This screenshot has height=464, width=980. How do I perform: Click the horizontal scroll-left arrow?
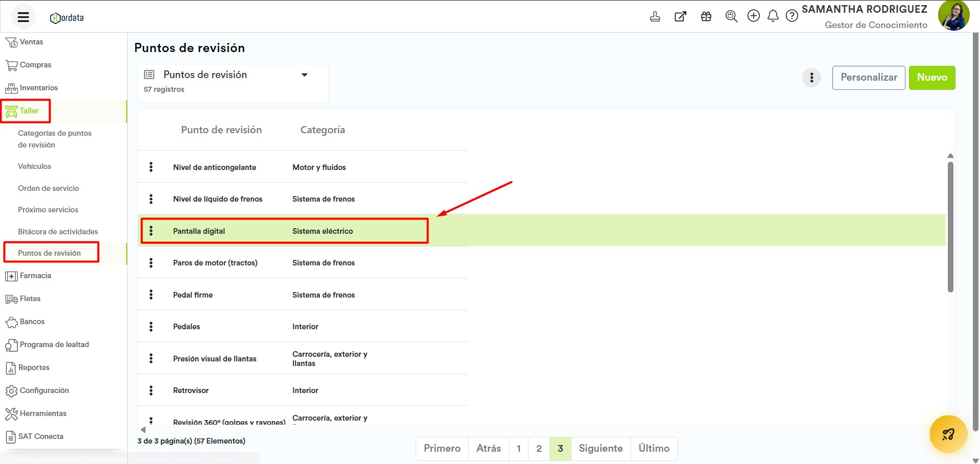point(144,430)
